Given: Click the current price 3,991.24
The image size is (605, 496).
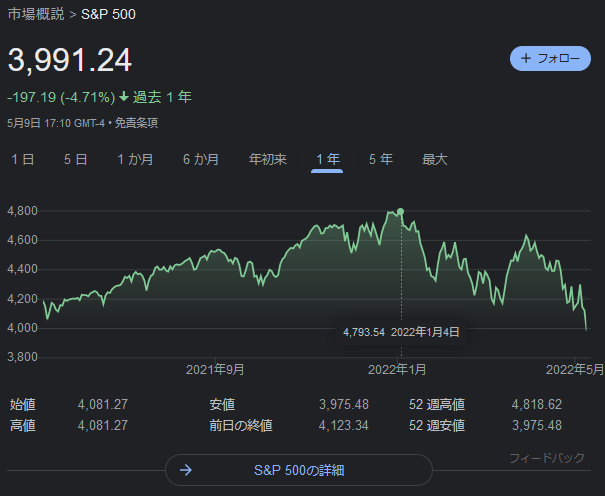Looking at the screenshot, I should (x=70, y=60).
